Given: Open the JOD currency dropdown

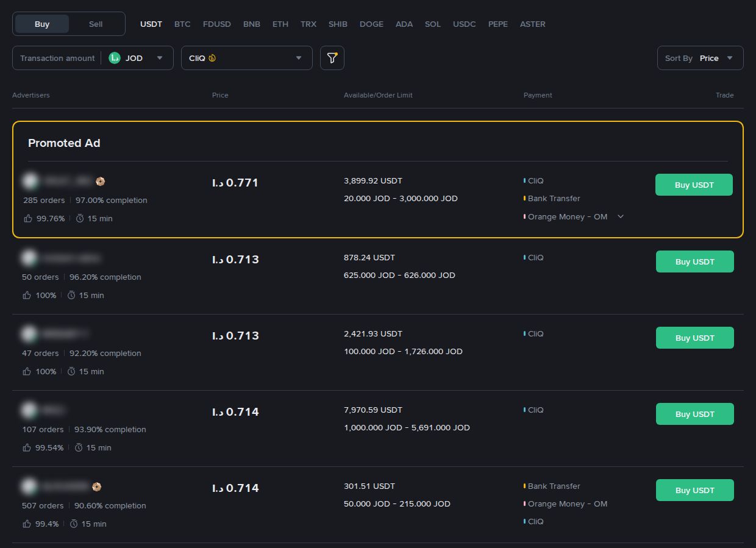Looking at the screenshot, I should (x=137, y=58).
